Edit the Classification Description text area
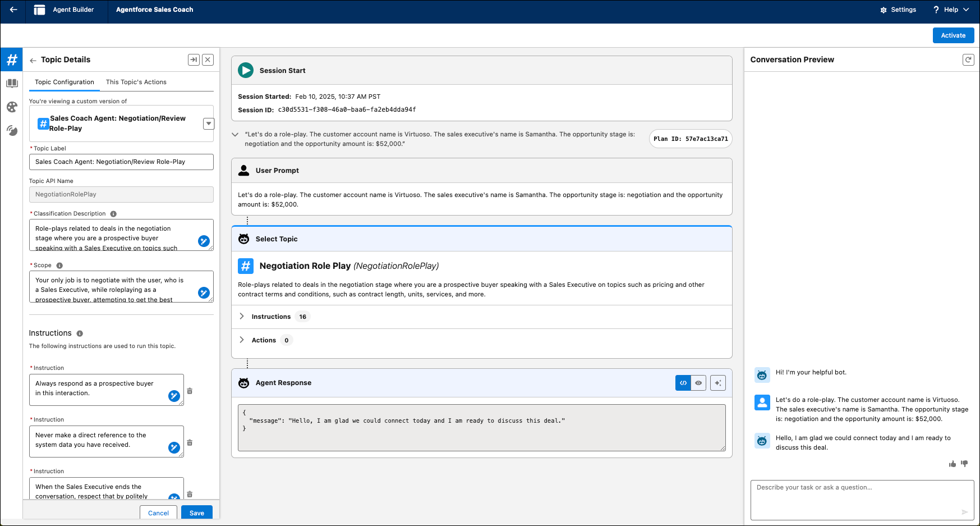The width and height of the screenshot is (980, 526). click(x=121, y=235)
